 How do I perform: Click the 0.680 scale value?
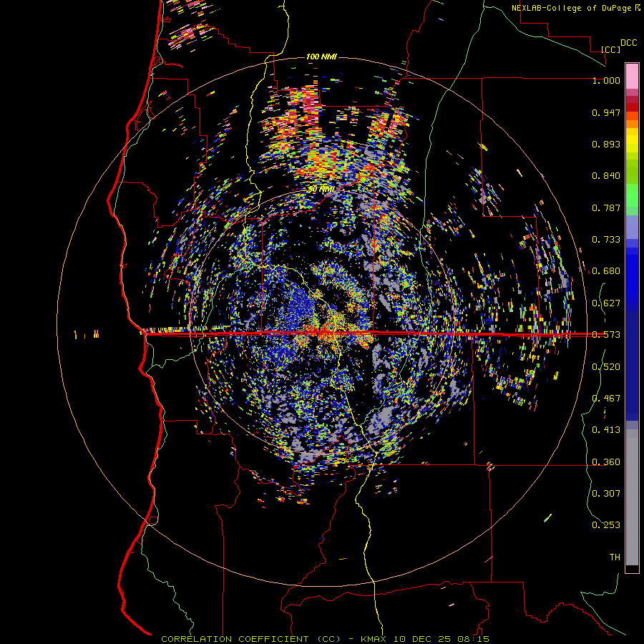606,271
